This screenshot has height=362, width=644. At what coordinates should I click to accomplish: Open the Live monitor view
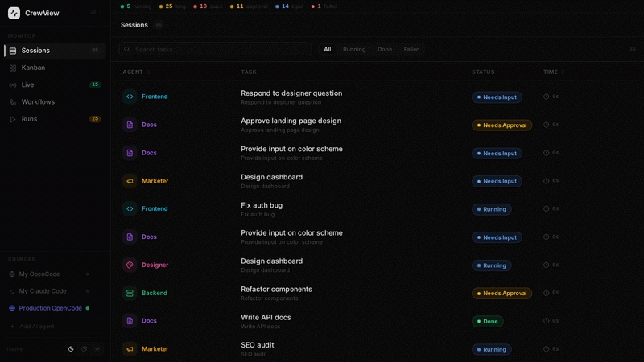(x=55, y=85)
